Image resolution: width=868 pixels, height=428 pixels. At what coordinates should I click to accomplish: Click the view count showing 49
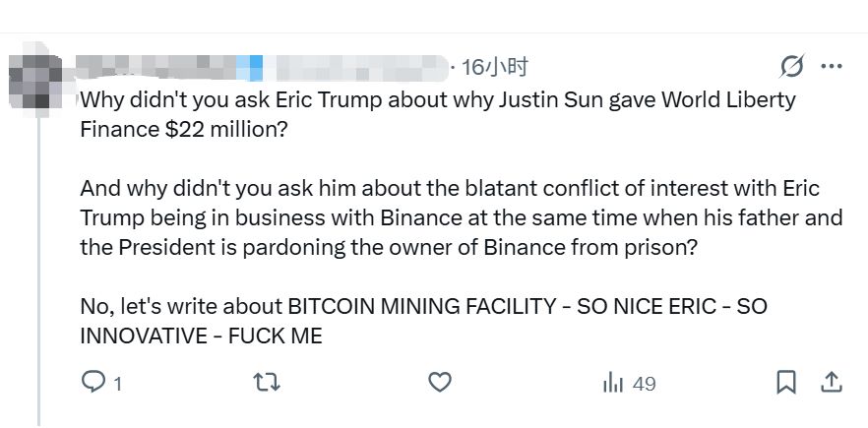[x=644, y=384]
